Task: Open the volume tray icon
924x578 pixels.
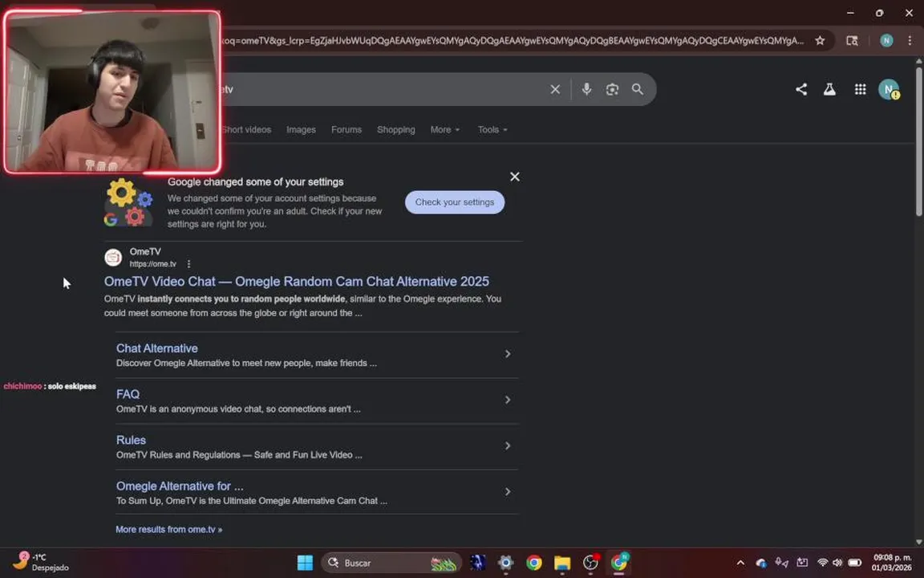Action: (837, 563)
